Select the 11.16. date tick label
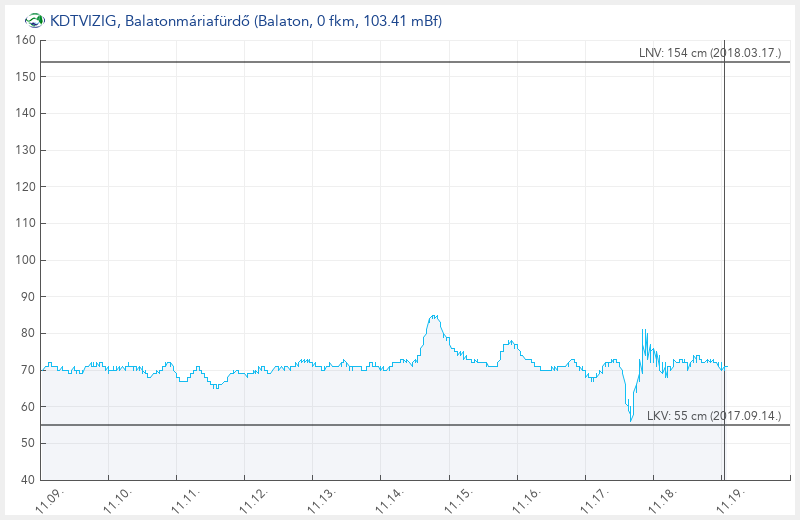The image size is (800, 520). pyautogui.click(x=524, y=498)
